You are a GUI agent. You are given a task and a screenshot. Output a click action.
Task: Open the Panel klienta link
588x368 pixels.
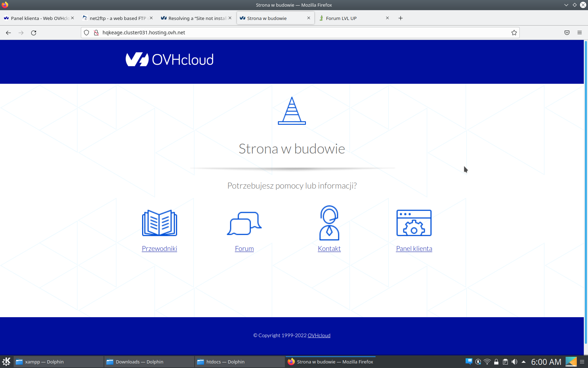[x=414, y=248]
